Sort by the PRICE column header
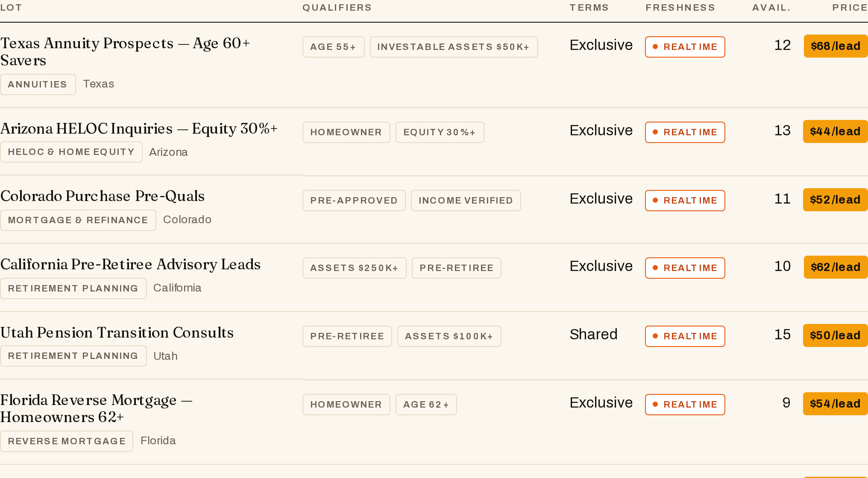Viewport: 868px width, 478px height. pyautogui.click(x=850, y=8)
